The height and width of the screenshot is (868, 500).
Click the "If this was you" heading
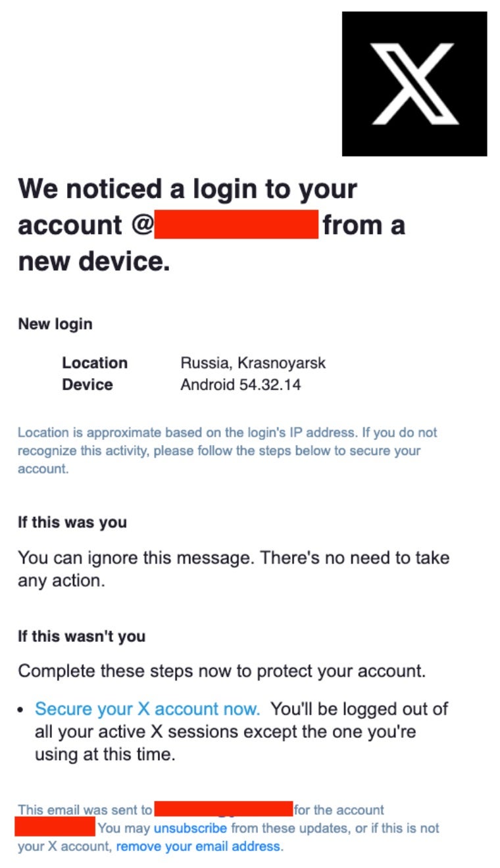tap(72, 523)
